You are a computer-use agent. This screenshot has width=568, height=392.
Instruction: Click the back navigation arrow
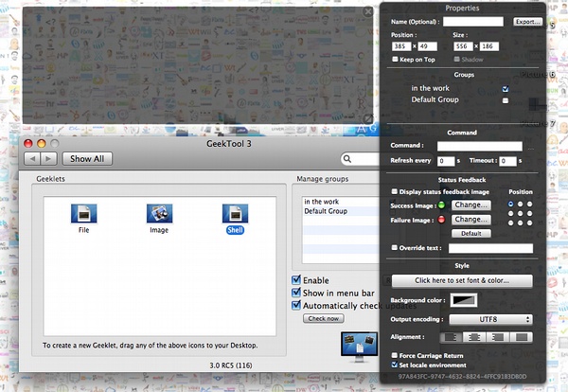tap(32, 159)
